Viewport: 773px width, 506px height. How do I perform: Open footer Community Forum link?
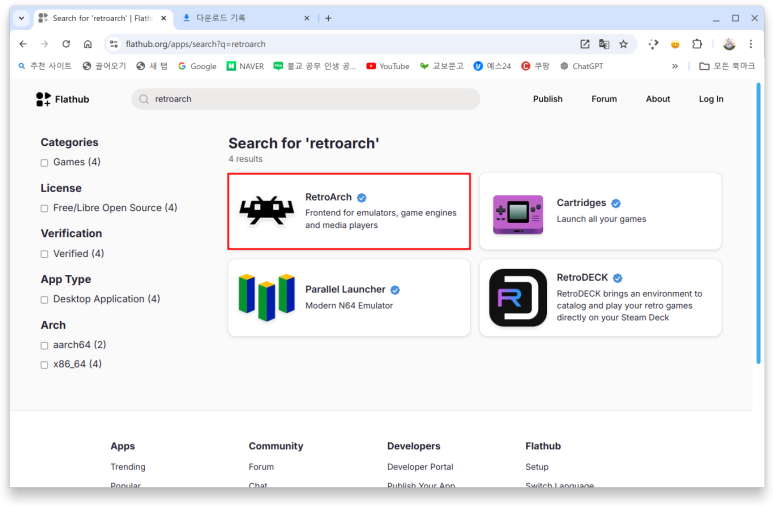click(x=261, y=467)
